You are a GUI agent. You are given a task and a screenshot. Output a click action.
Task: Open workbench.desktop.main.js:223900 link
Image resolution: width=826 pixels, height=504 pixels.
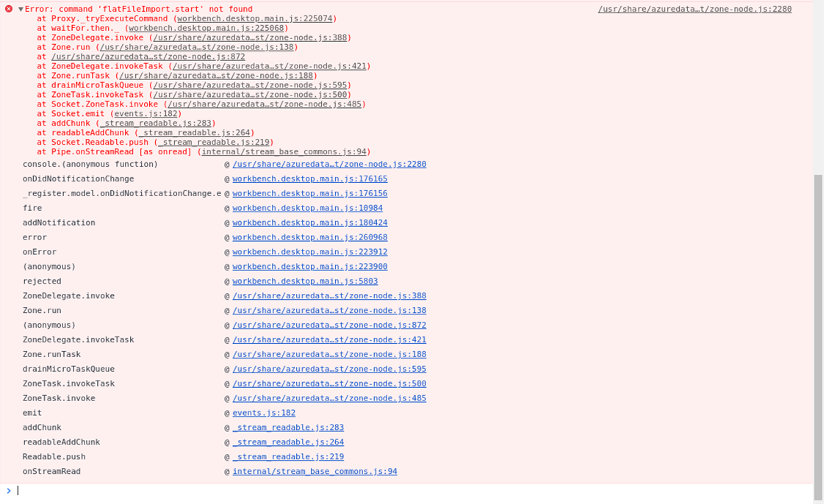pos(310,267)
